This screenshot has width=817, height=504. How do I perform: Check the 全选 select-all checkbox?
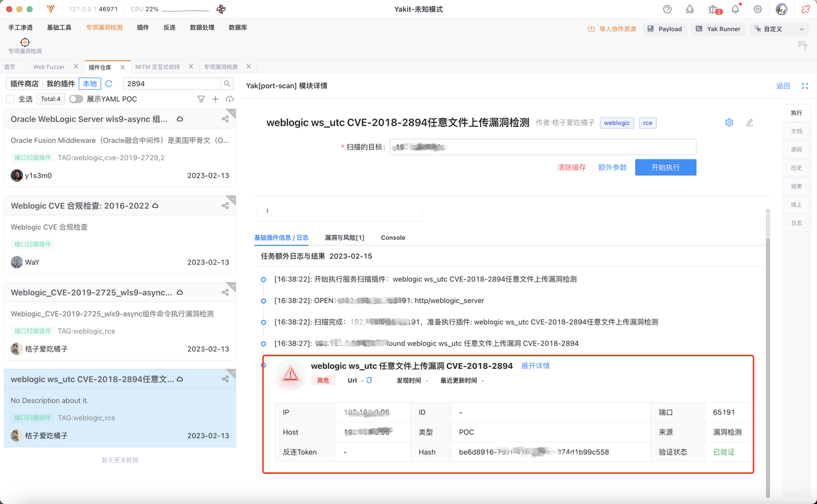pyautogui.click(x=10, y=99)
